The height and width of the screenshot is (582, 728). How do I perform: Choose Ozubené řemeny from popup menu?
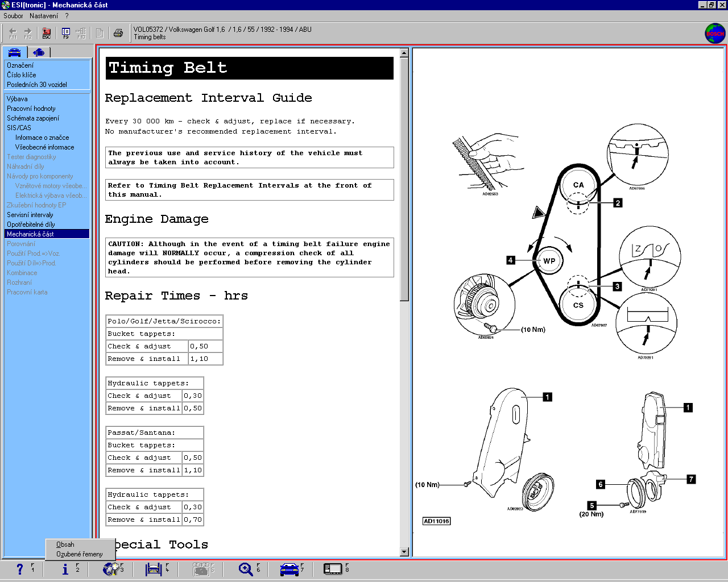click(x=80, y=554)
